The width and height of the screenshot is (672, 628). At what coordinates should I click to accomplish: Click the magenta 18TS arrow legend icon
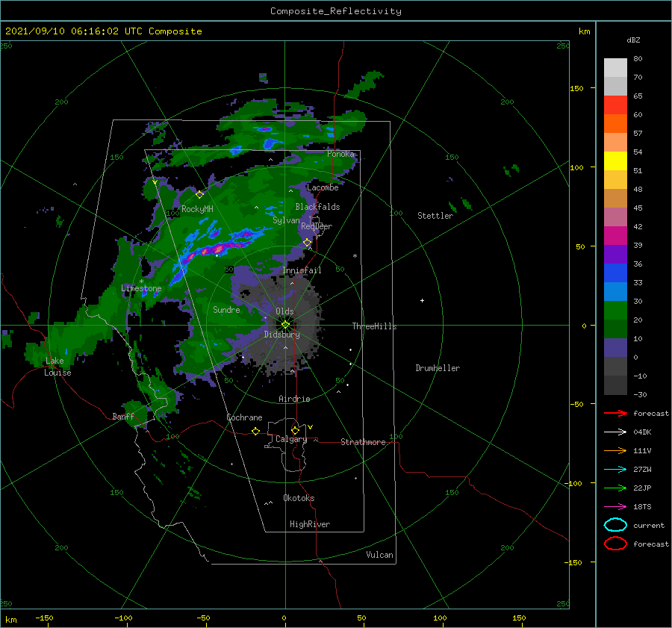point(615,507)
